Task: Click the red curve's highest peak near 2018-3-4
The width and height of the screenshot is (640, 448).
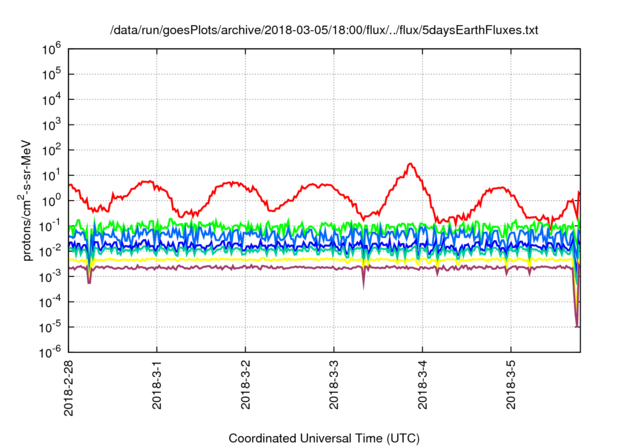Action: click(x=410, y=164)
